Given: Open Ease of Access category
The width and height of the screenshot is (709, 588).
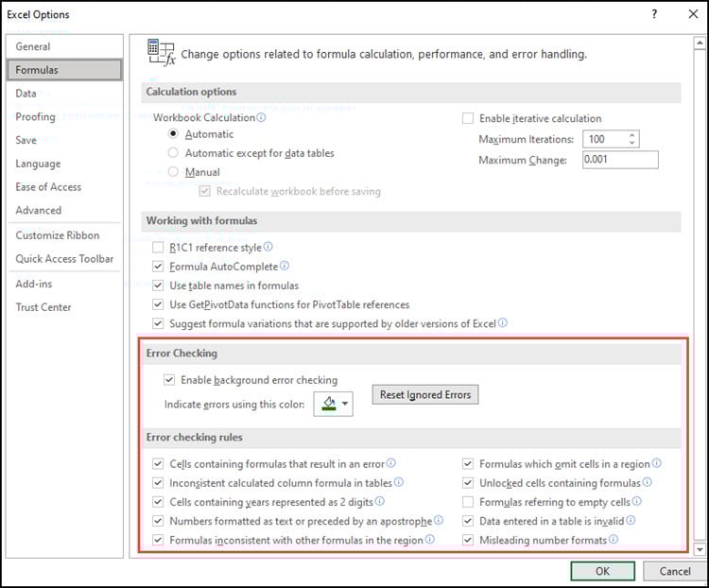Looking at the screenshot, I should pos(64,187).
